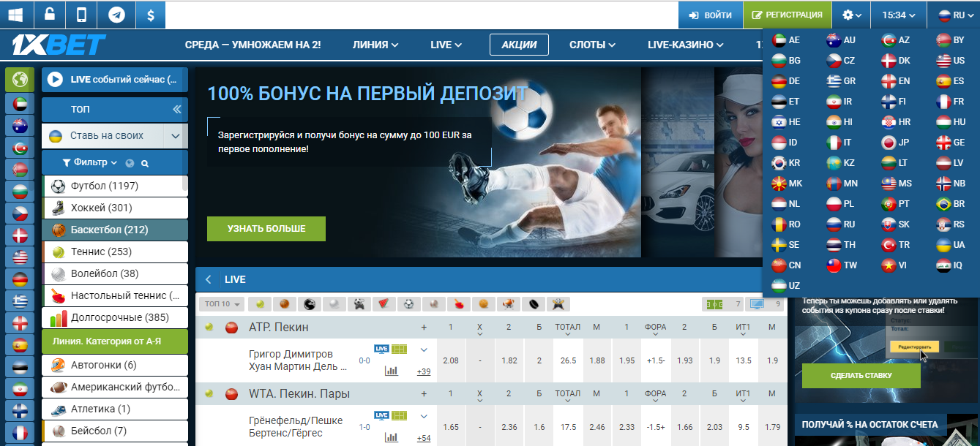
Task: Select USA flag in left country sidebar
Action: tap(20, 257)
